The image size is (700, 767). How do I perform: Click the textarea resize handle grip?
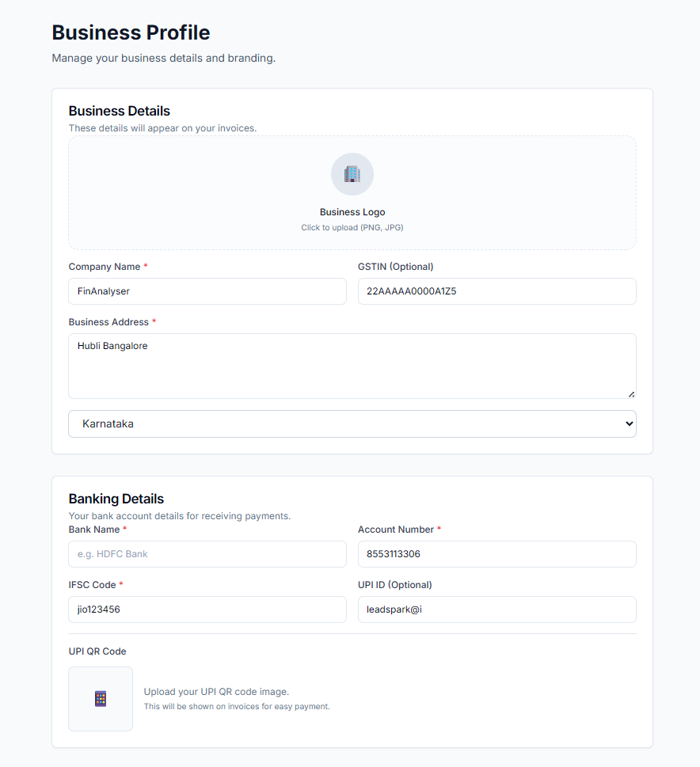(631, 394)
